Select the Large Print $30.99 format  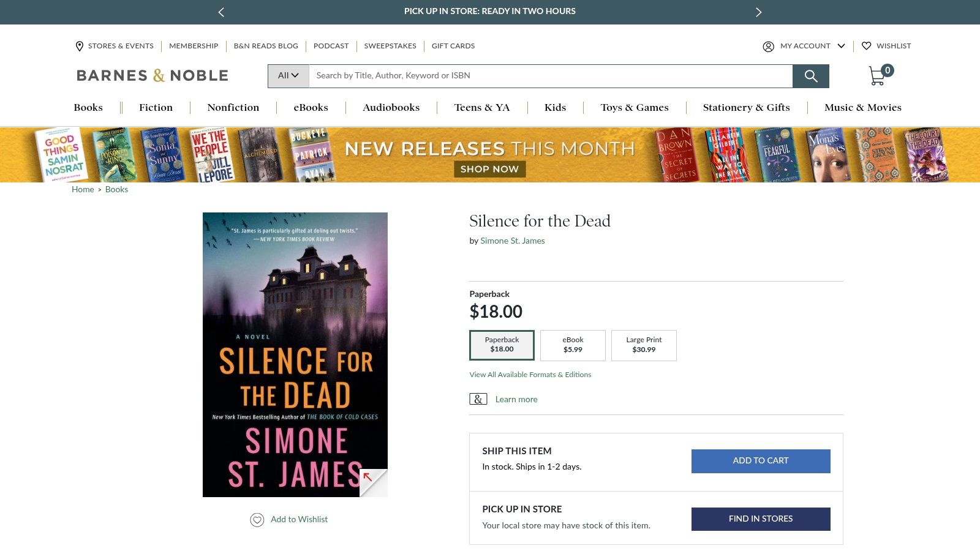click(x=644, y=345)
